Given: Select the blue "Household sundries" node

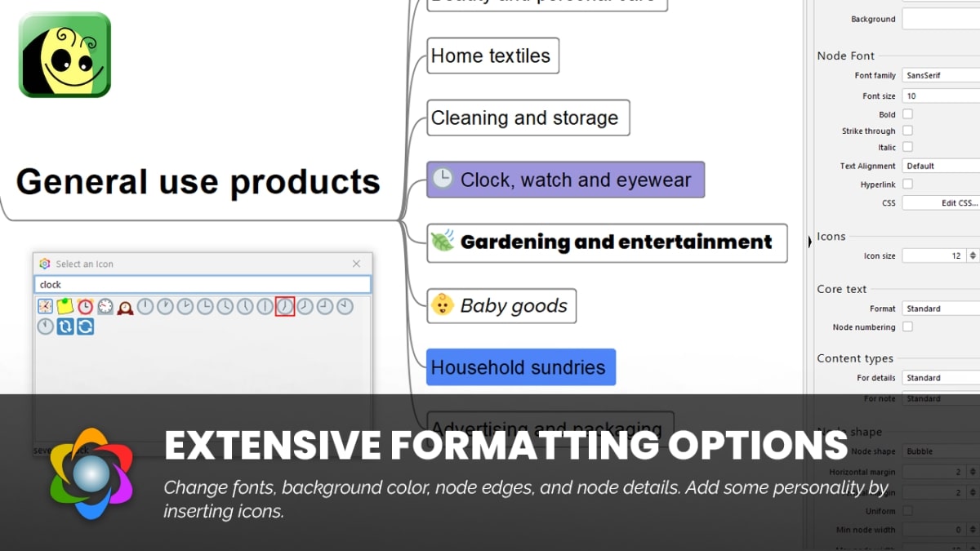Looking at the screenshot, I should point(521,367).
